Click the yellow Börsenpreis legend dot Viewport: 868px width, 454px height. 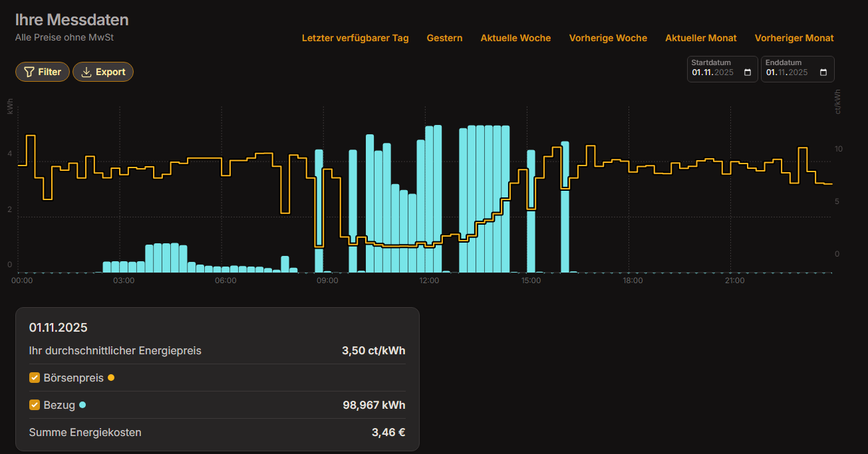(111, 378)
